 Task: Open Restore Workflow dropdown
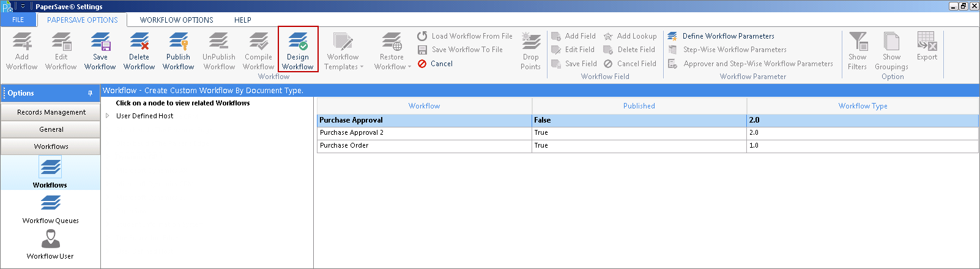[392, 51]
